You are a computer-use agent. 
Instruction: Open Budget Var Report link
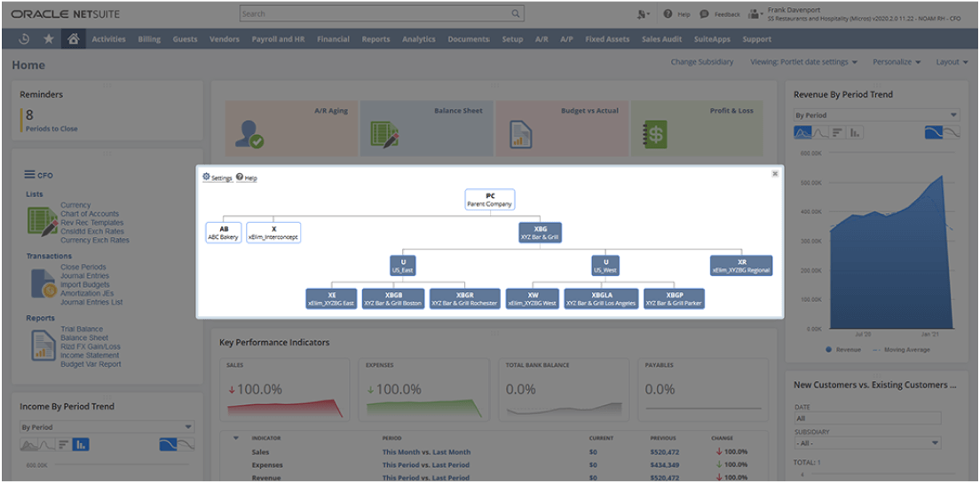point(91,364)
